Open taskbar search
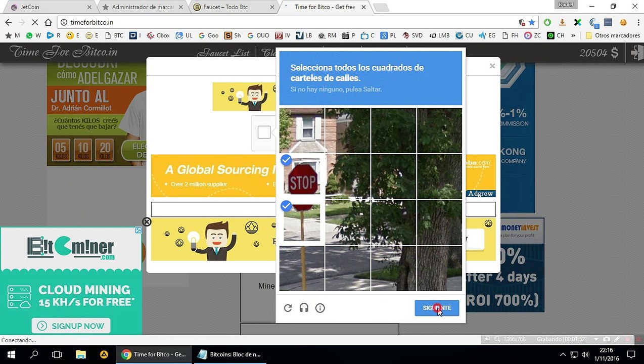Viewport: 644px width, 364px height. click(34, 354)
